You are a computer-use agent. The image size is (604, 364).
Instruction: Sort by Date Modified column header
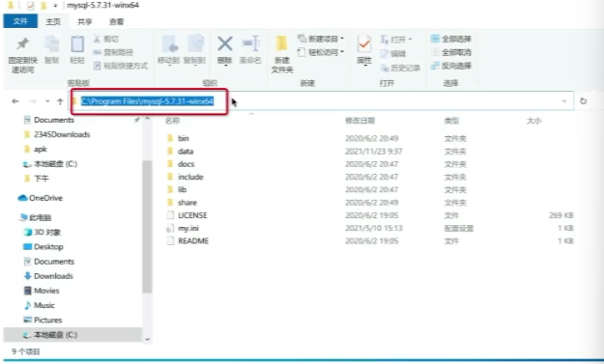360,121
